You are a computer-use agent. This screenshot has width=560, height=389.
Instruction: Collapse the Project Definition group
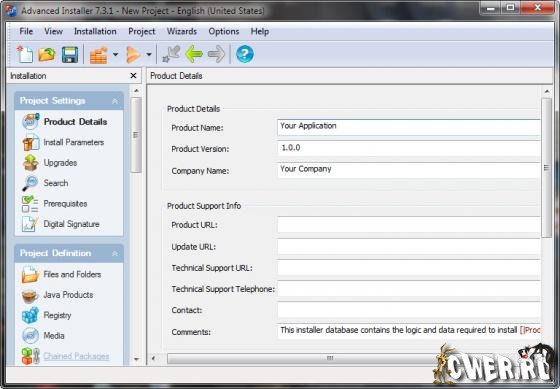tap(115, 253)
